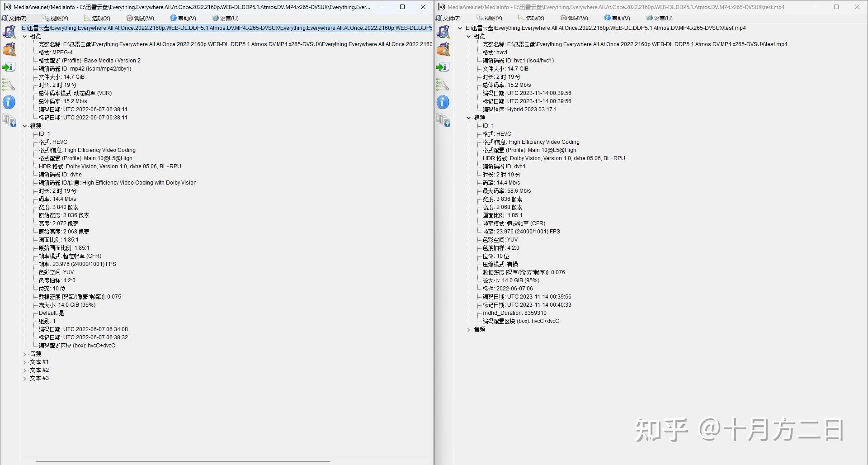Click the horizontal scrollbar in the left window
This screenshot has height=465, width=868.
tap(183, 462)
